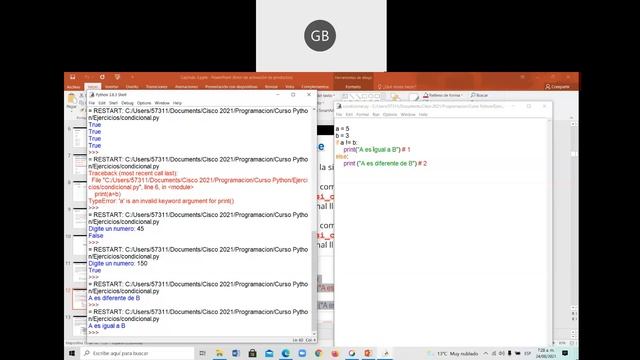This screenshot has height=360, width=640.
Task: Switch to the Diseño ribbon tab
Action: tap(132, 87)
